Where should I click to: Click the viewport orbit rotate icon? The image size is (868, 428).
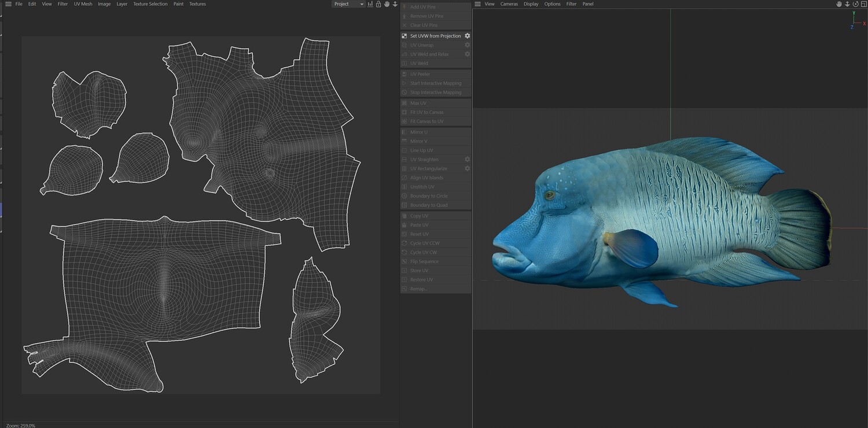tap(855, 4)
